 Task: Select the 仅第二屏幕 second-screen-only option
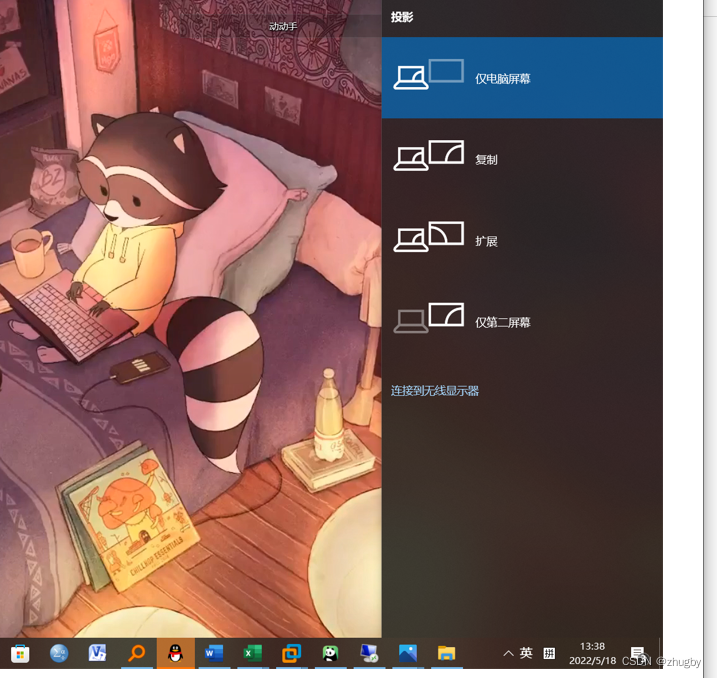pyautogui.click(x=522, y=322)
